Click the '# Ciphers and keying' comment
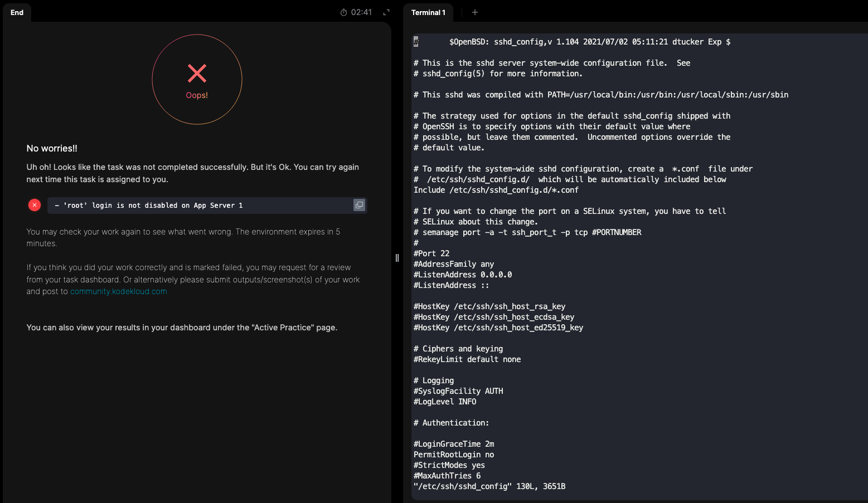Image resolution: width=868 pixels, height=503 pixels. click(458, 349)
